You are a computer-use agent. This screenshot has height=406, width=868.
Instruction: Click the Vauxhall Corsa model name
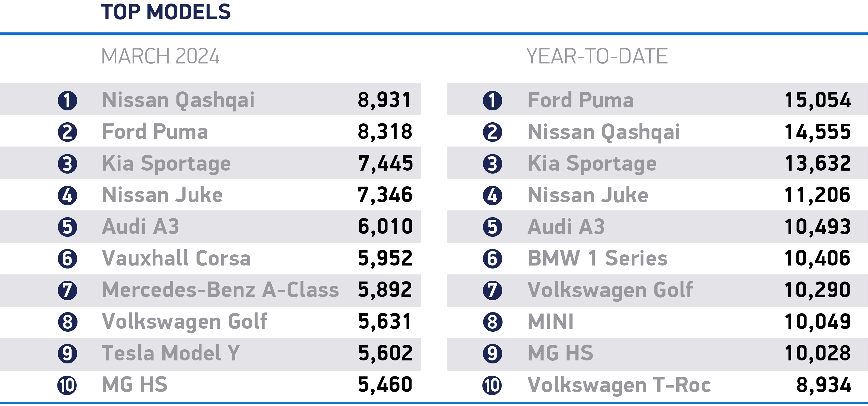click(x=176, y=258)
